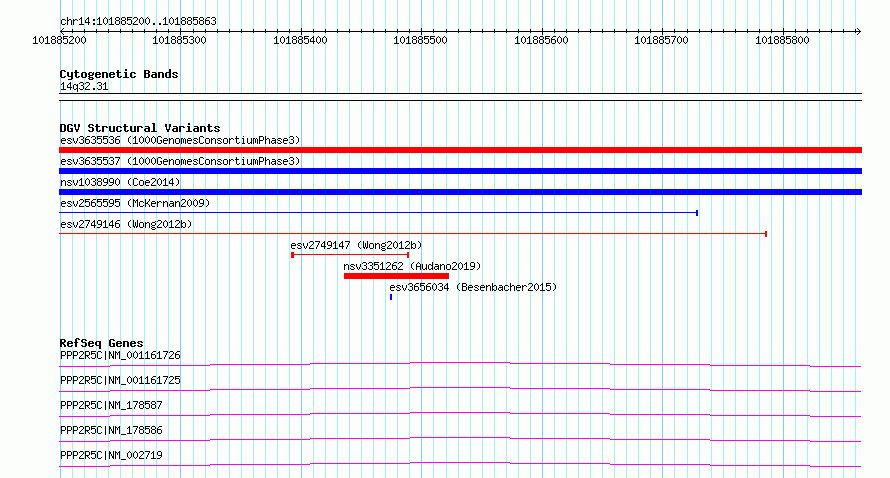Viewport: 890px width, 478px height.
Task: Open the esv3656034 (Besenbacher2015) label
Action: pos(473,287)
